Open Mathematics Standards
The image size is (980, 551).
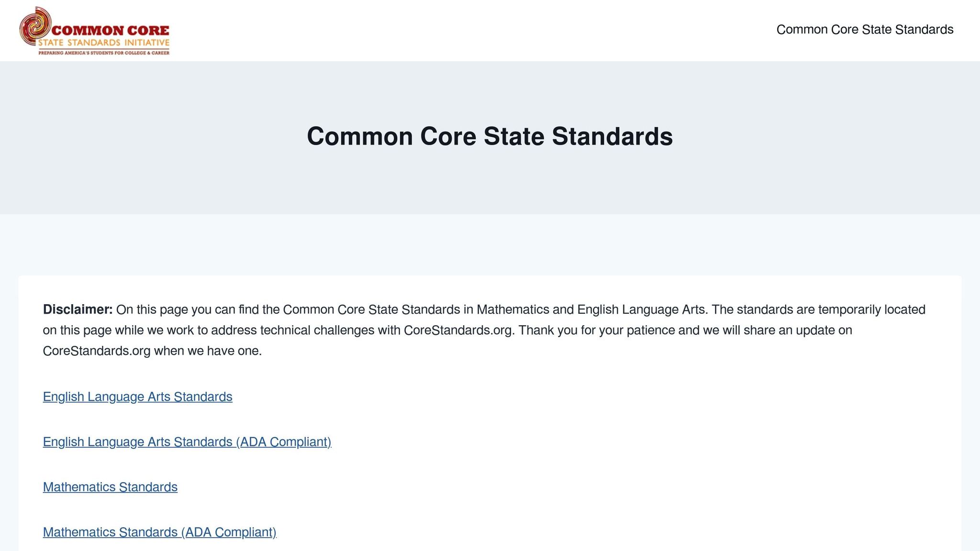click(110, 487)
